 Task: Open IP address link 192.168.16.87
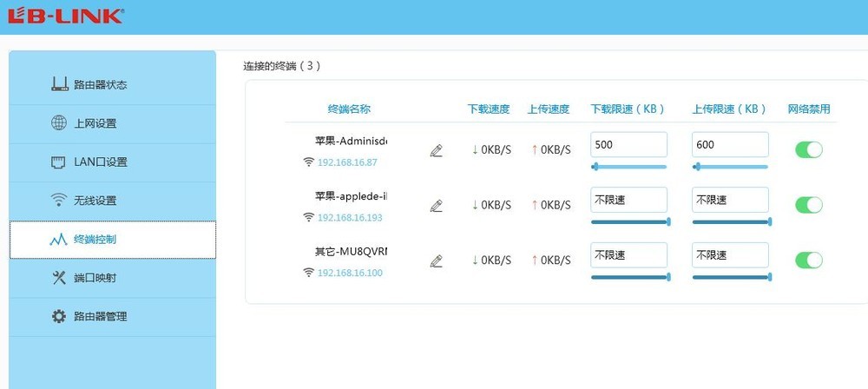pyautogui.click(x=347, y=162)
